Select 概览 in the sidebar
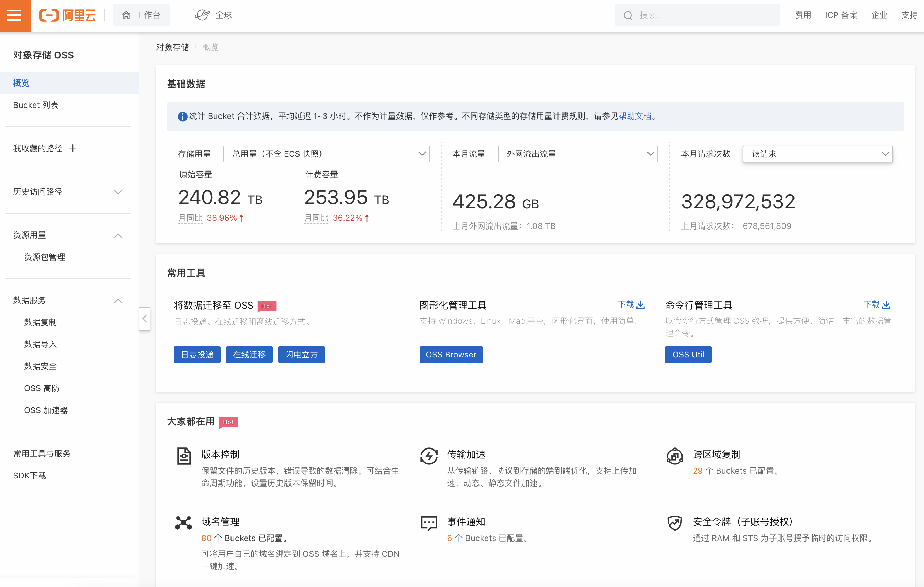The height and width of the screenshot is (587, 924). coord(69,83)
